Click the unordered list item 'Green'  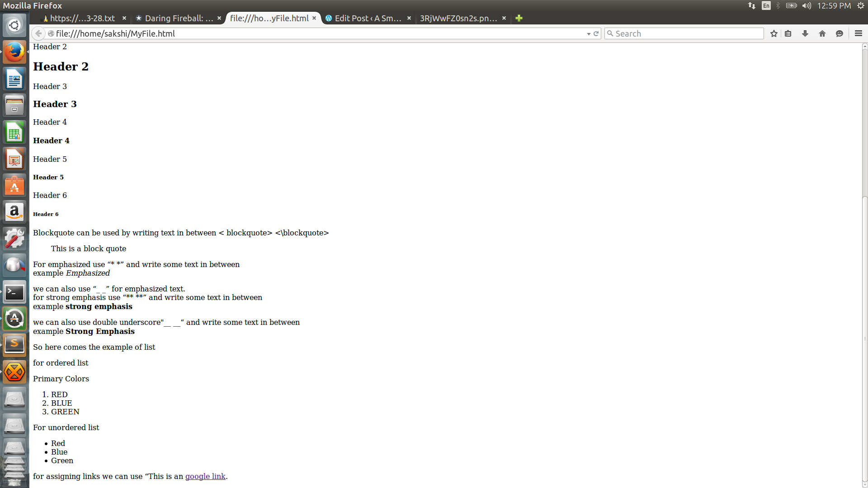tap(62, 460)
